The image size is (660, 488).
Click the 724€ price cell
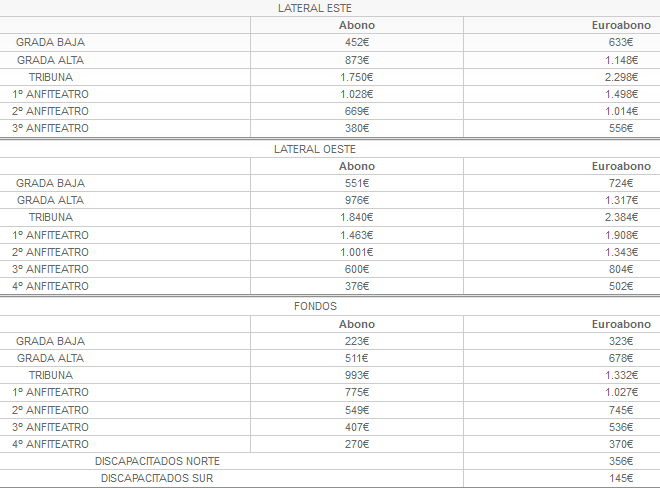tap(621, 183)
